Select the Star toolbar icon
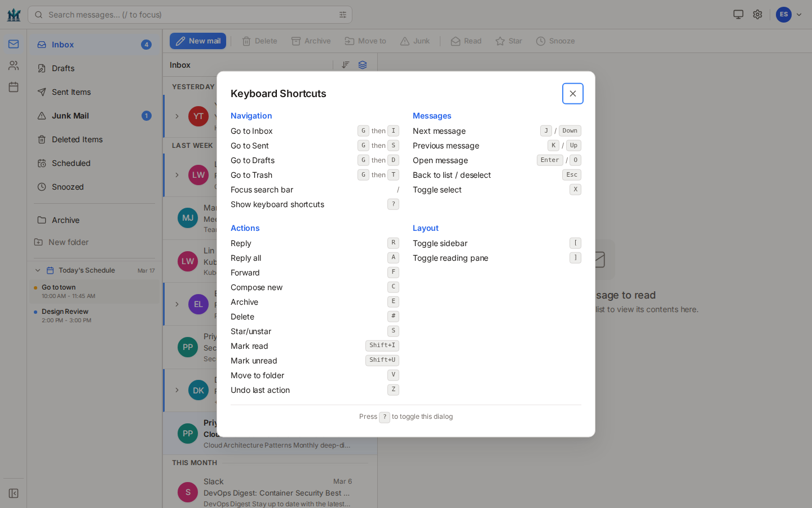Screen dimensions: 812x508 (x=500, y=41)
